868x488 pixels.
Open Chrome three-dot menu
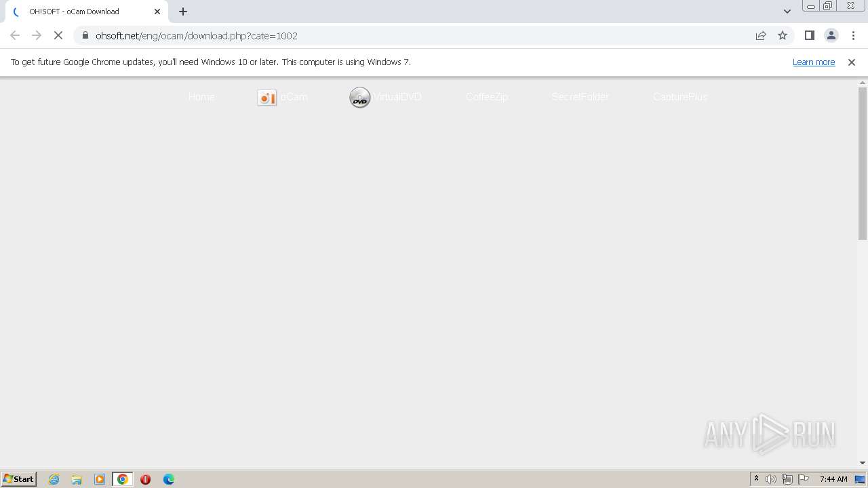point(852,36)
